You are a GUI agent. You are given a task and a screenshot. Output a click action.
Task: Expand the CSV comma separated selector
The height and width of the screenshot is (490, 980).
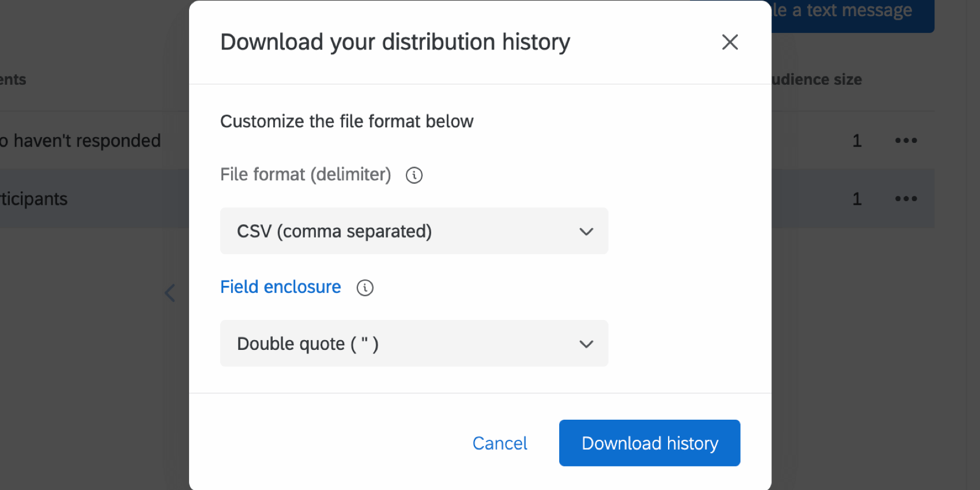414,231
